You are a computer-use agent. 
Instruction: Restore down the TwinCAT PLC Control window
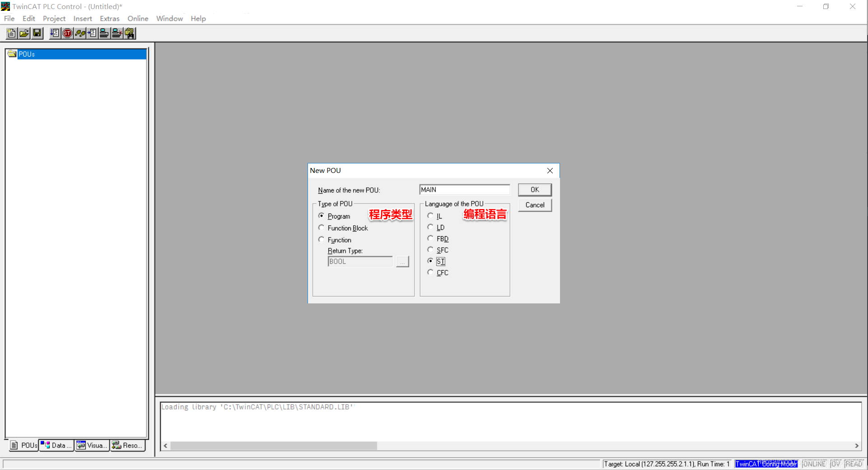[826, 6]
